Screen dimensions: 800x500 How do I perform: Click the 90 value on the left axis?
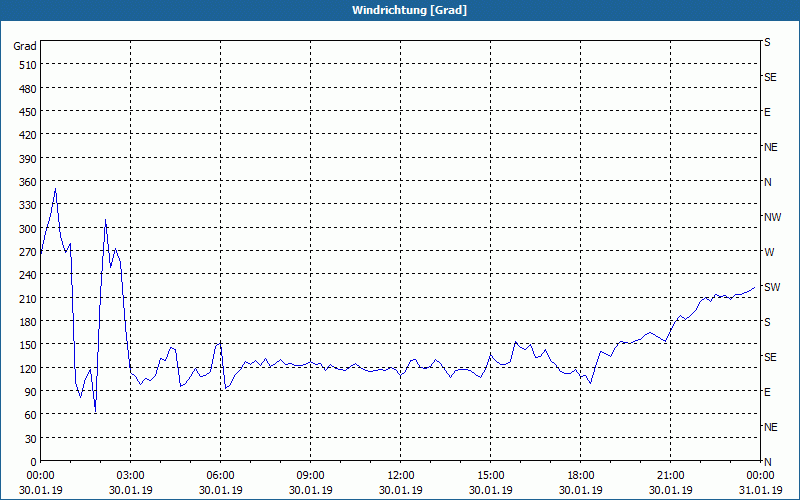click(31, 392)
